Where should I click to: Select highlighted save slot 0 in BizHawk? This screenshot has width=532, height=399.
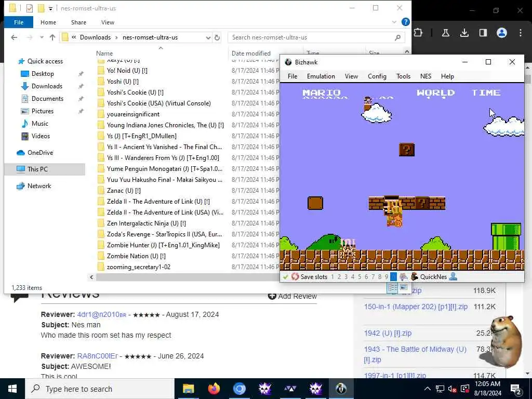coord(393,277)
